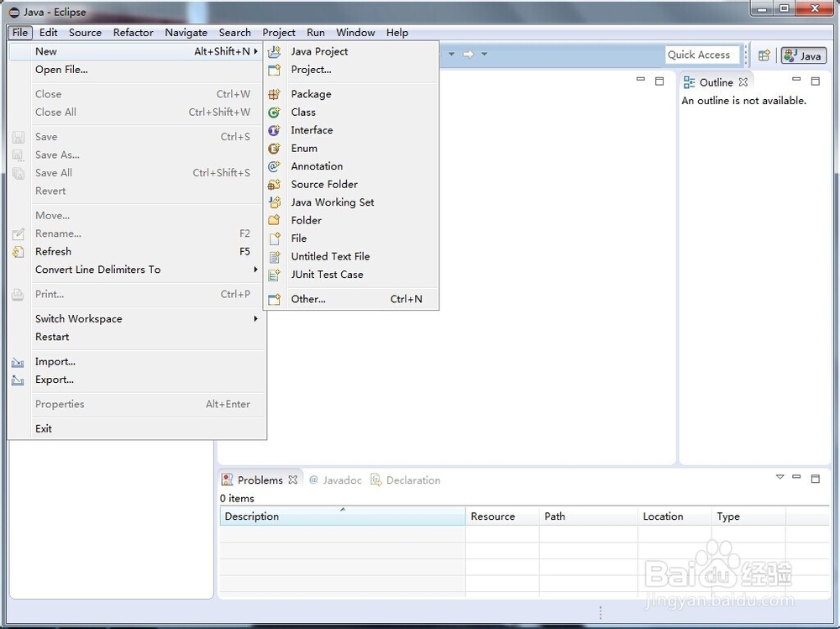Open the forward history dropdown arrow
The image size is (840, 629).
485,54
